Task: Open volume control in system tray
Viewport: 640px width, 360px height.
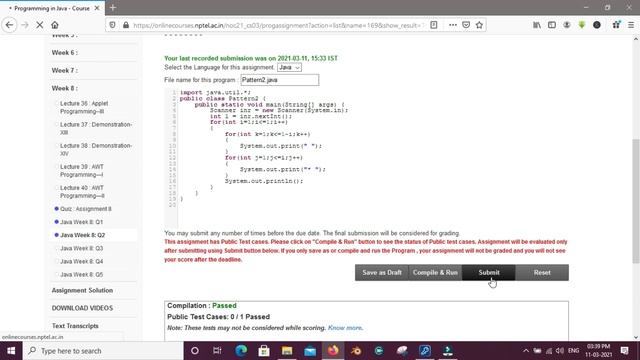Action: click(x=560, y=351)
